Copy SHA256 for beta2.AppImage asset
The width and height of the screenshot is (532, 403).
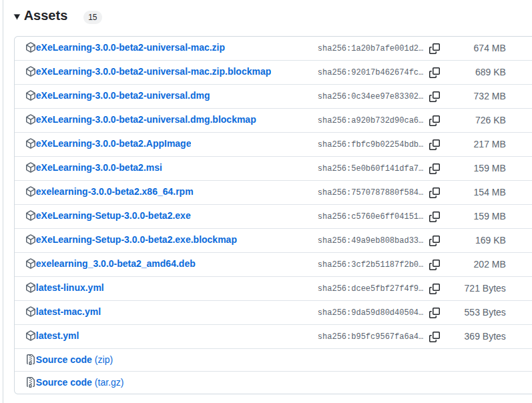[x=435, y=145]
